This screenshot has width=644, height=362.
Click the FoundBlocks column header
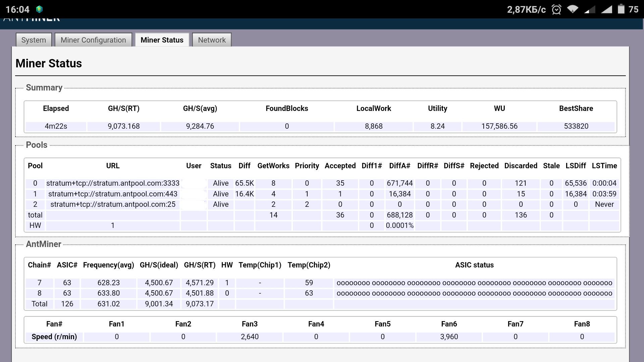(x=287, y=109)
